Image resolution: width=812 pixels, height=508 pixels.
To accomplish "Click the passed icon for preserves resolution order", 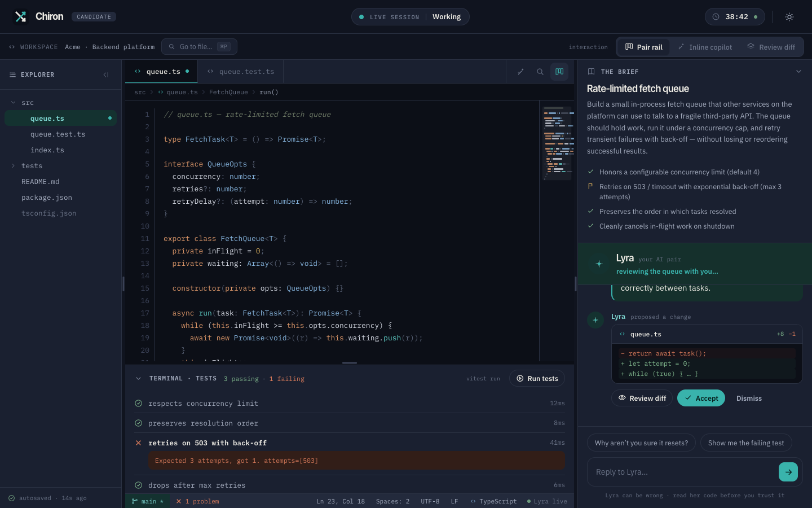I will pos(138,423).
